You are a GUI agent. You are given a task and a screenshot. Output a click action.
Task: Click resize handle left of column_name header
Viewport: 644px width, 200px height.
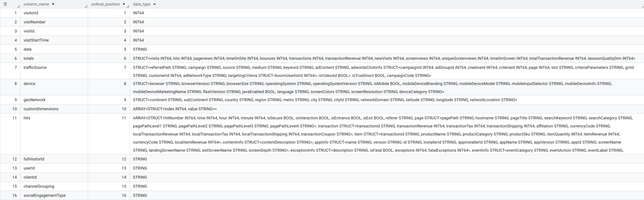click(19, 6)
